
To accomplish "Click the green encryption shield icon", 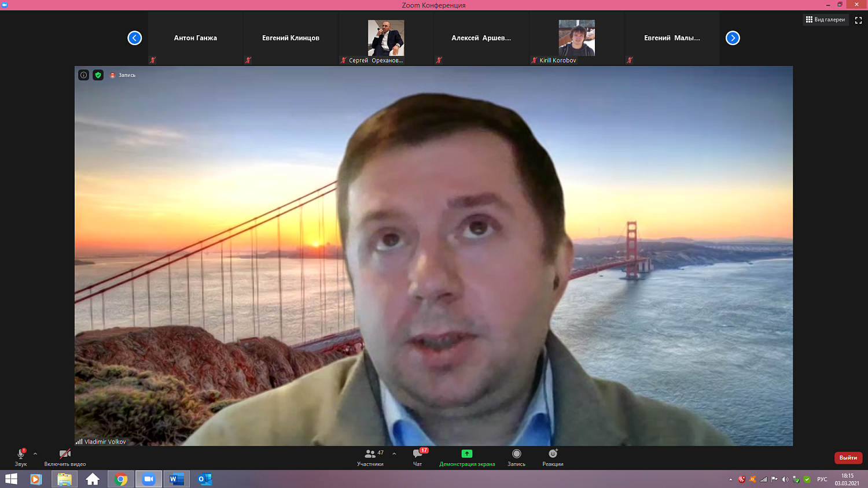I will coord(98,75).
